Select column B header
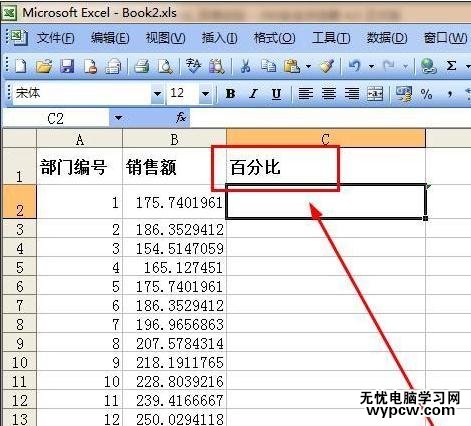The height and width of the screenshot is (426, 471). [x=174, y=139]
